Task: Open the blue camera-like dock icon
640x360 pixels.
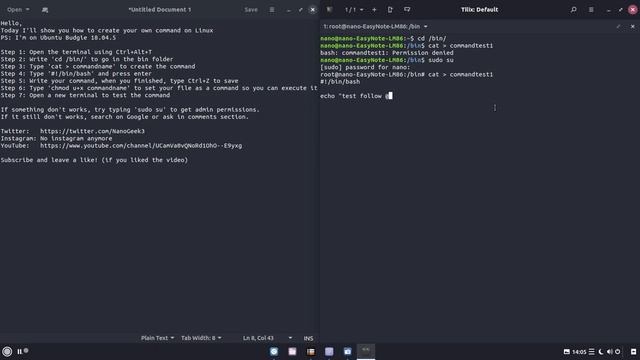Action: tap(347, 351)
